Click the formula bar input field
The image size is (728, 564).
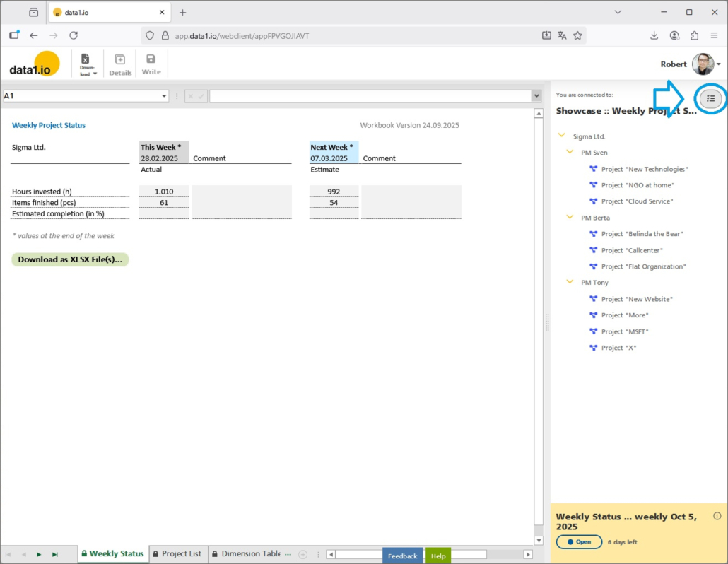370,96
